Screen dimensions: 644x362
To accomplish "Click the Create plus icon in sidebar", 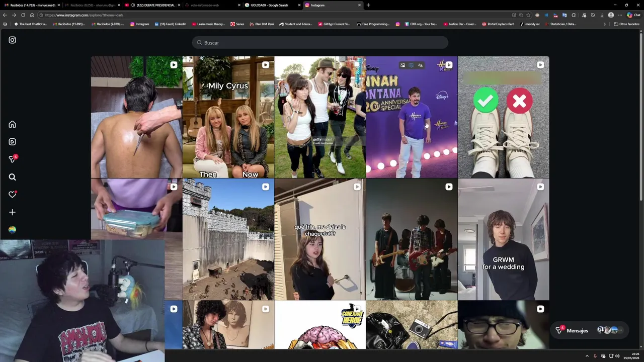I will pos(12,212).
